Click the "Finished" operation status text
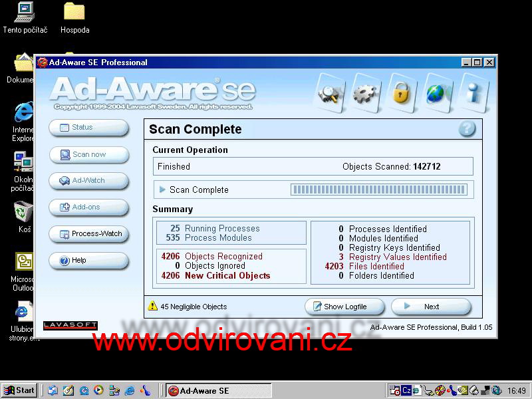Image resolution: width=532 pixels, height=399 pixels. pos(174,167)
